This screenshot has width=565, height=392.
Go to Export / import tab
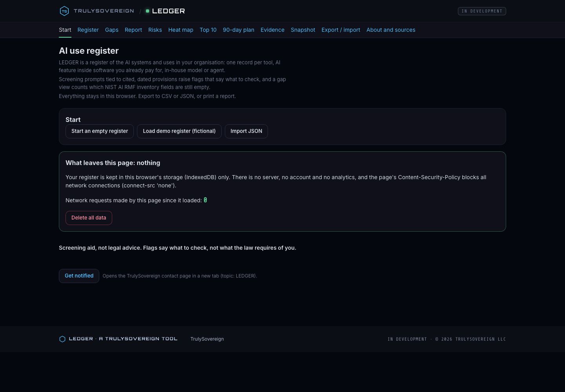pos(341,30)
